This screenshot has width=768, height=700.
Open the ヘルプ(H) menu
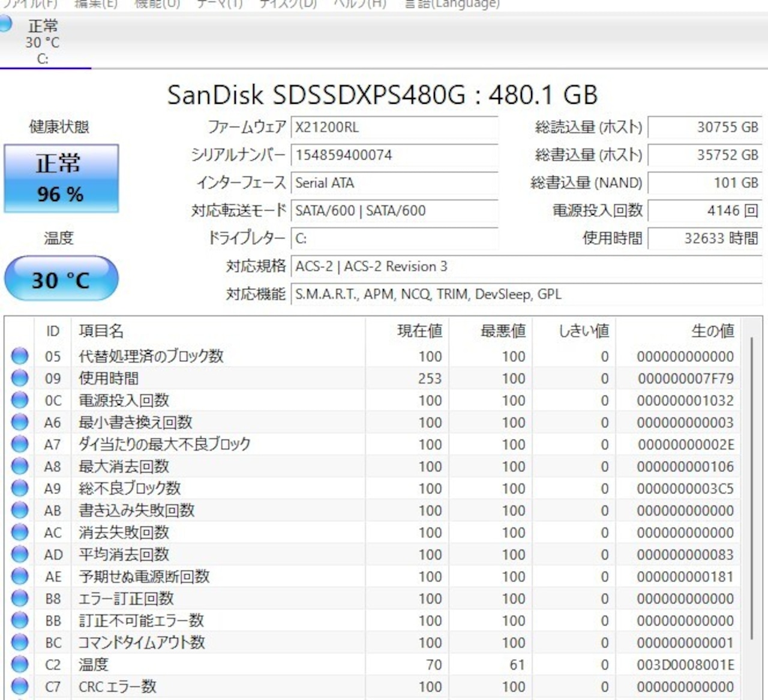359,4
